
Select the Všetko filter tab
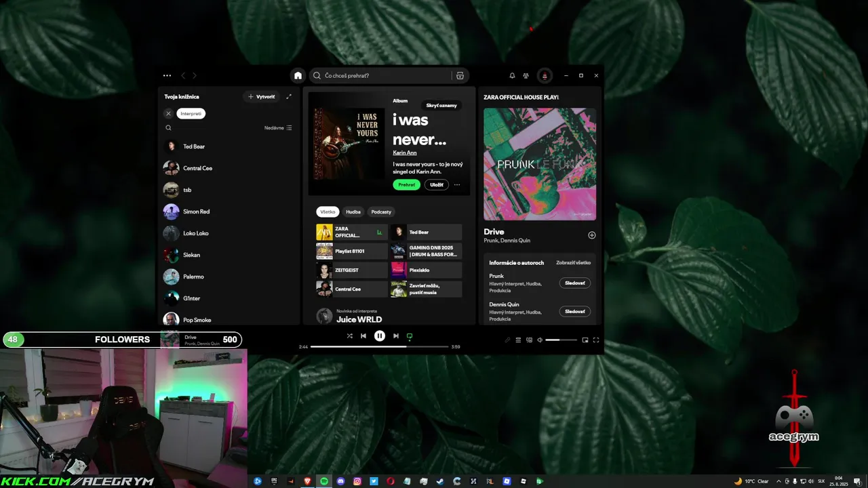[328, 212]
